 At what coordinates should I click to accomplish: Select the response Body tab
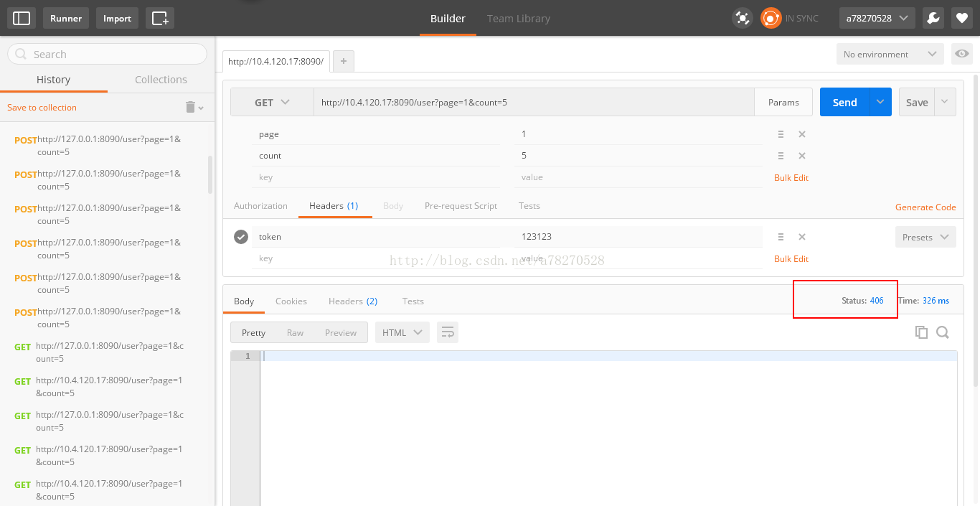point(244,301)
